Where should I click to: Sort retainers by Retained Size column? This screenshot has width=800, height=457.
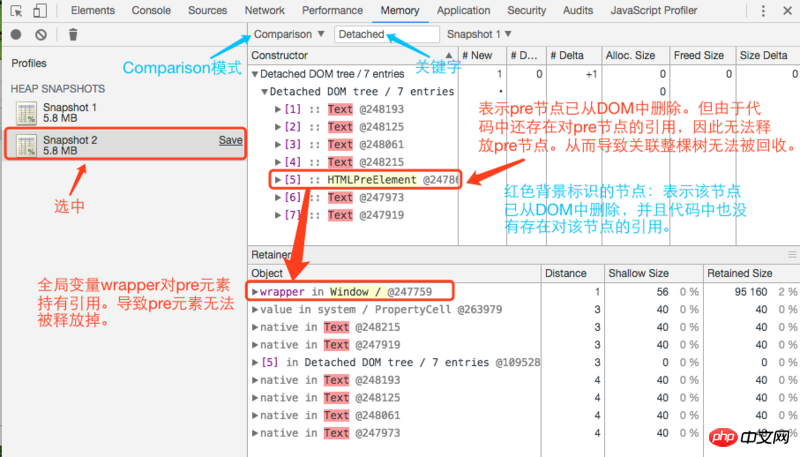pos(752,273)
